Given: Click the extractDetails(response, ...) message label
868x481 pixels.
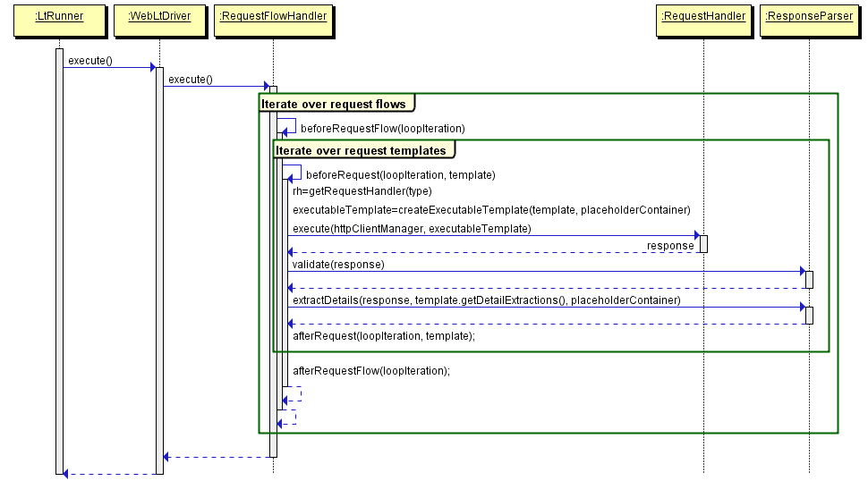Looking at the screenshot, I should pyautogui.click(x=487, y=300).
